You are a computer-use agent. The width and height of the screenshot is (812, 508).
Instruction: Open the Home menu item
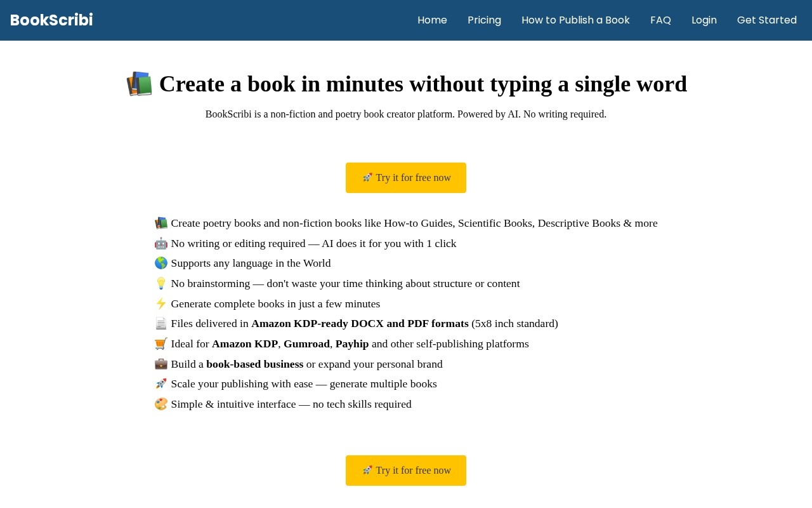click(x=432, y=20)
